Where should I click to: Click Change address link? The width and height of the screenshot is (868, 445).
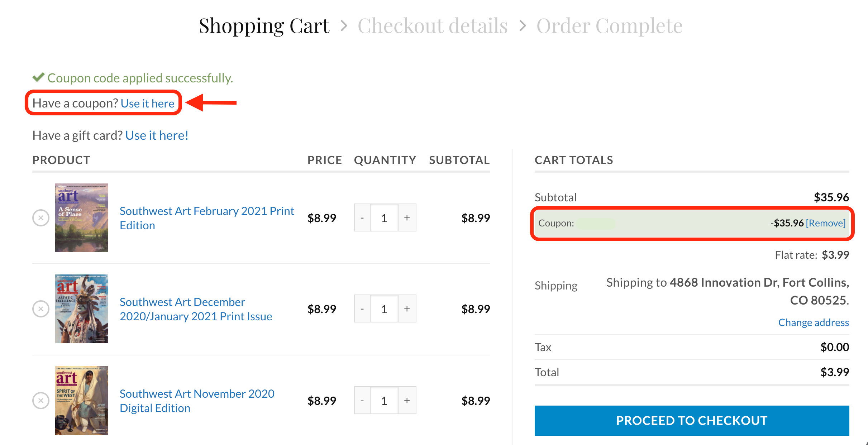point(814,322)
